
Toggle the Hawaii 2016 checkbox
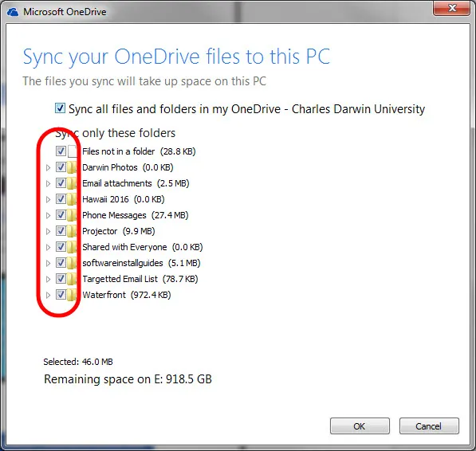(x=61, y=199)
